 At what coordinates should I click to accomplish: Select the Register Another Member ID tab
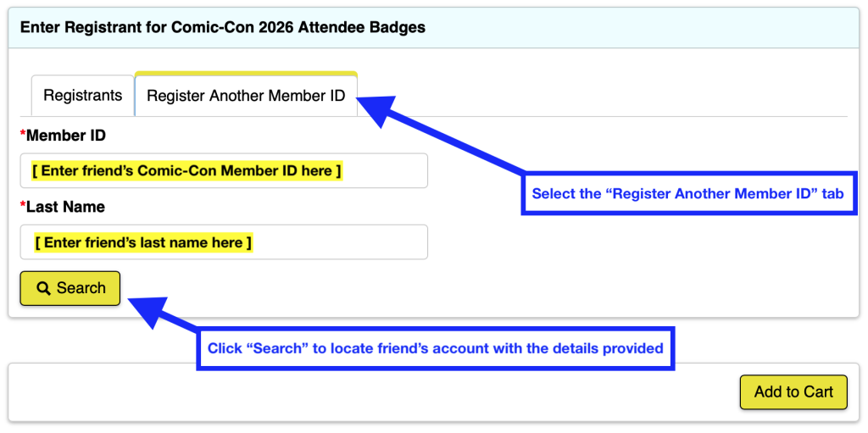pos(246,96)
